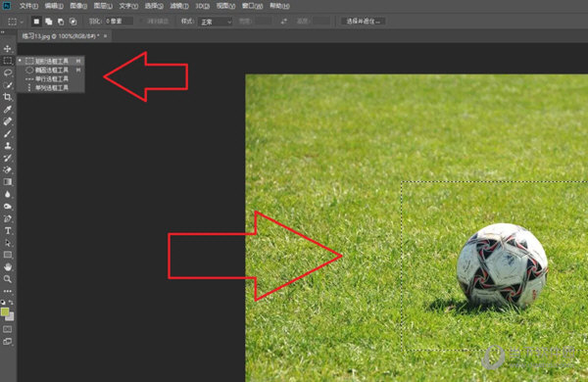Swap foreground and background colors arrow
Screen dimensions: 588x382
pos(11,302)
